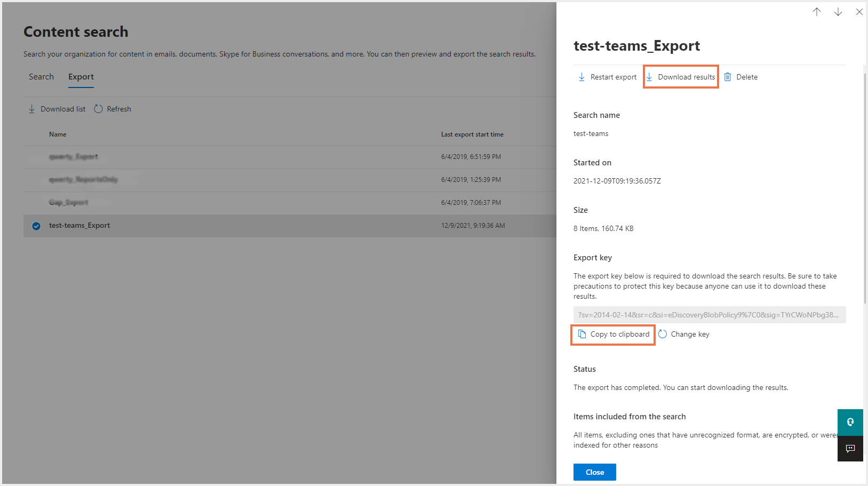The width and height of the screenshot is (868, 486).
Task: Uncheck the test-teams_Export row checkbox
Action: pos(36,226)
